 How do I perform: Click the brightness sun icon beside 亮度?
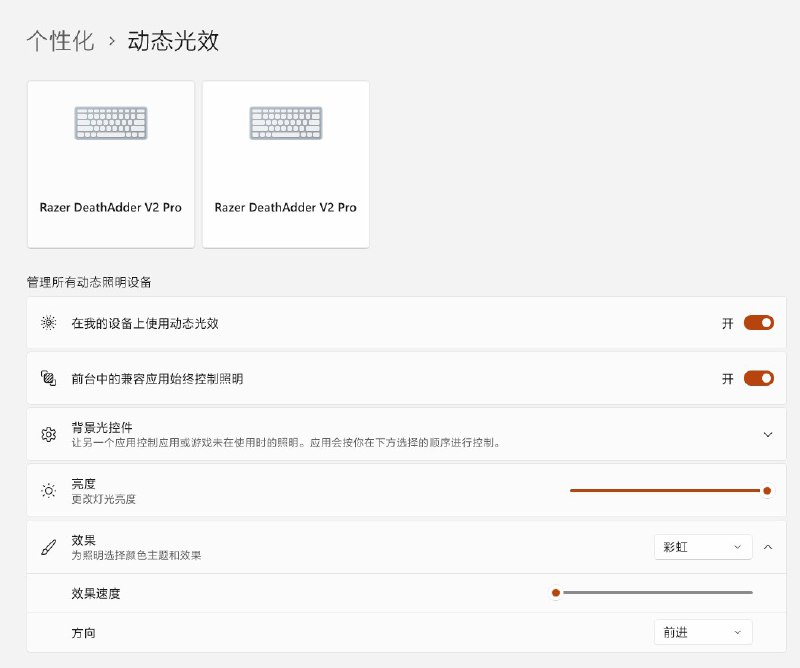(48, 490)
